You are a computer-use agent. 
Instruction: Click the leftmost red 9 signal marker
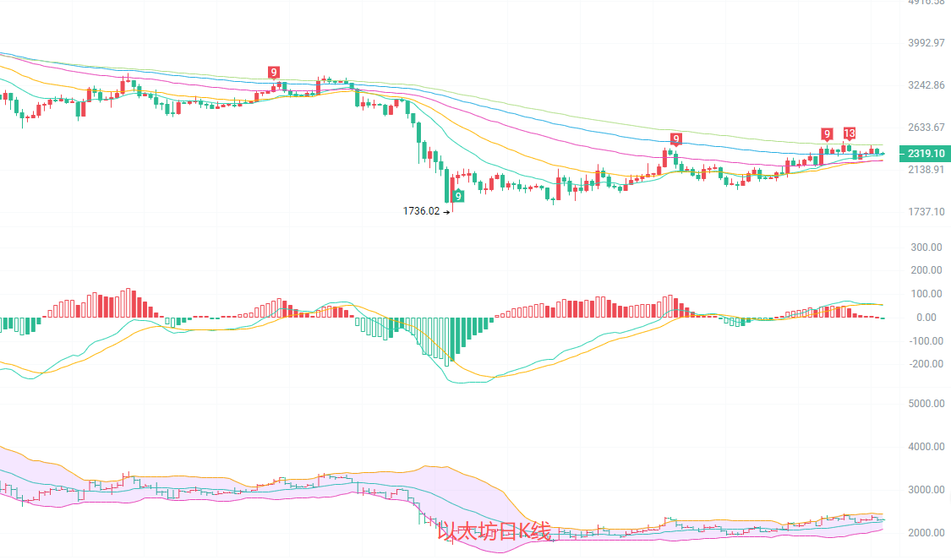[x=273, y=73]
